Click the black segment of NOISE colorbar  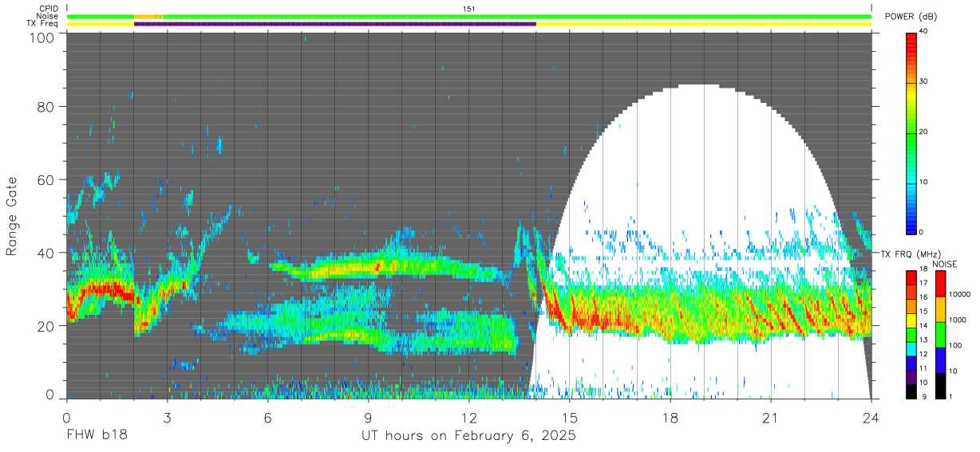point(940,385)
